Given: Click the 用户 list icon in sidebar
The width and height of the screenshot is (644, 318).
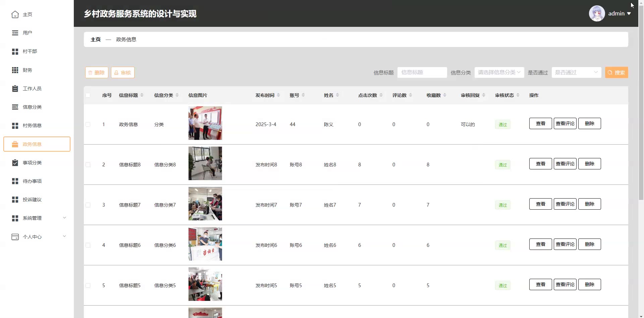Looking at the screenshot, I should 15,33.
